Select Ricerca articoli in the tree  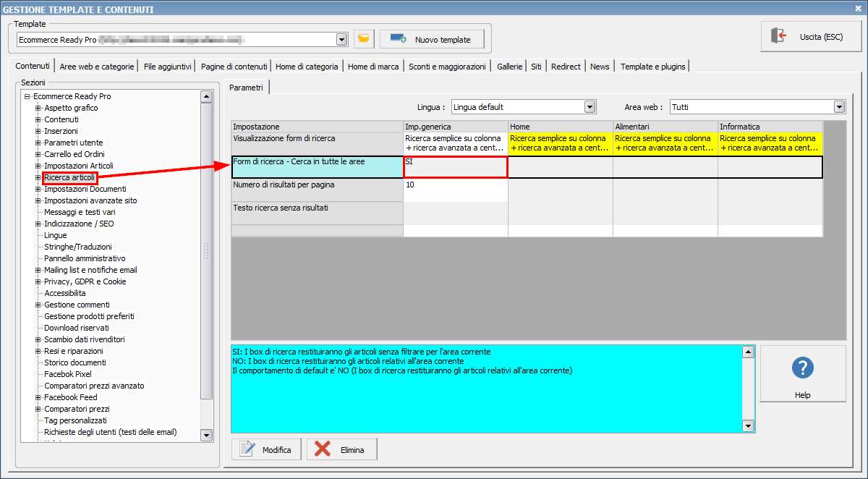pos(69,177)
